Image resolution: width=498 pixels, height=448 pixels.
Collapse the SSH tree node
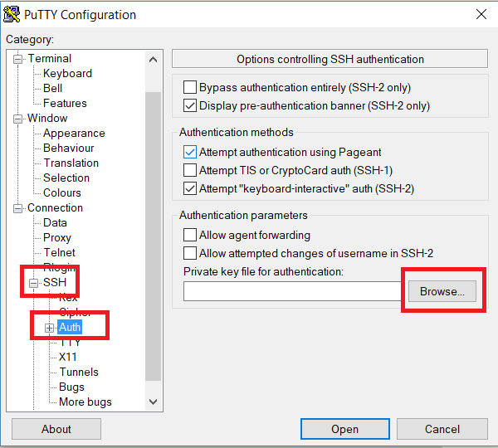point(34,283)
